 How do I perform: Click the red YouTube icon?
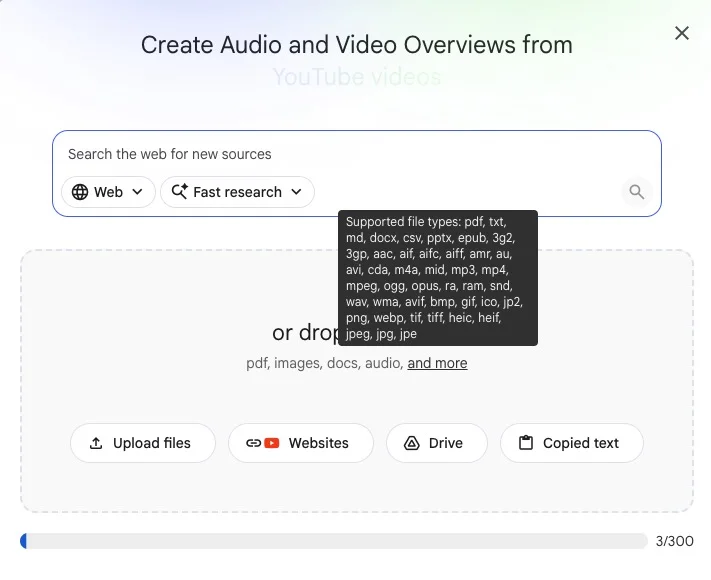click(272, 443)
